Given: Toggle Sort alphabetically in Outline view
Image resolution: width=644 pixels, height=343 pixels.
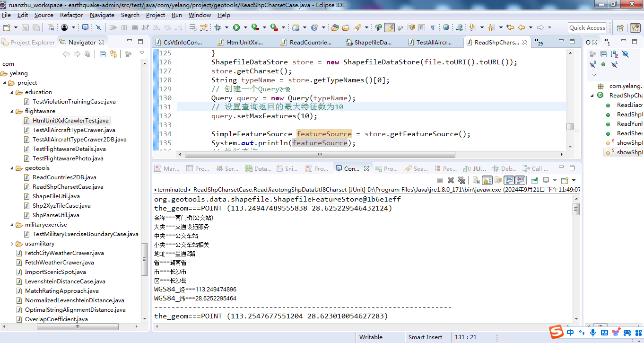Looking at the screenshot, I should (614, 54).
